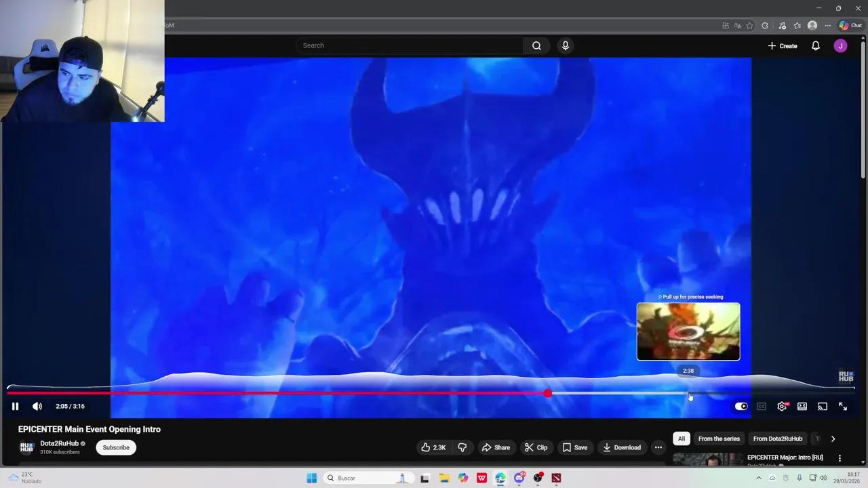
Task: Save video to a playlist
Action: pos(575,447)
